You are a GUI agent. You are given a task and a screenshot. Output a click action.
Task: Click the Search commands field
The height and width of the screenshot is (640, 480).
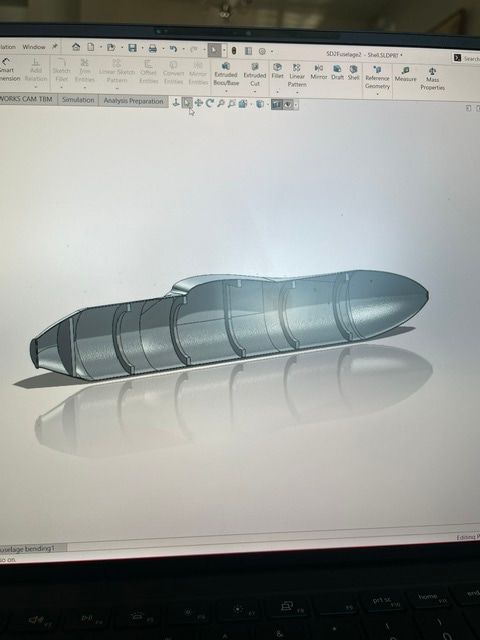[x=467, y=59]
